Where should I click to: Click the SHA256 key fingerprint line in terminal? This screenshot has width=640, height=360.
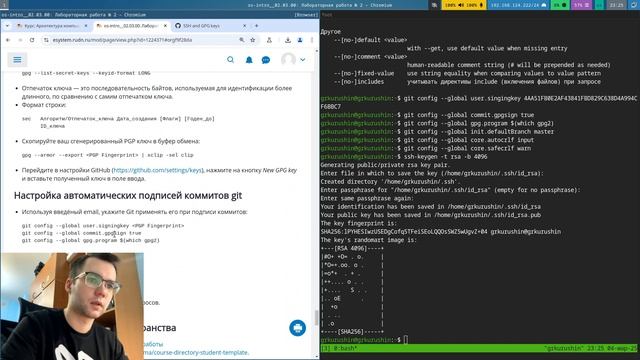[440, 231]
